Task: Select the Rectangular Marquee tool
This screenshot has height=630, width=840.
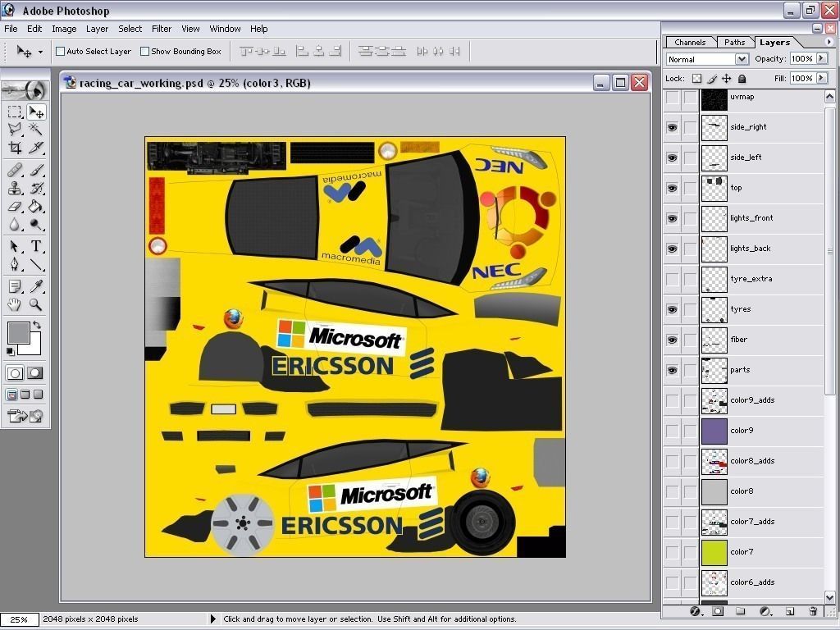Action: point(15,112)
